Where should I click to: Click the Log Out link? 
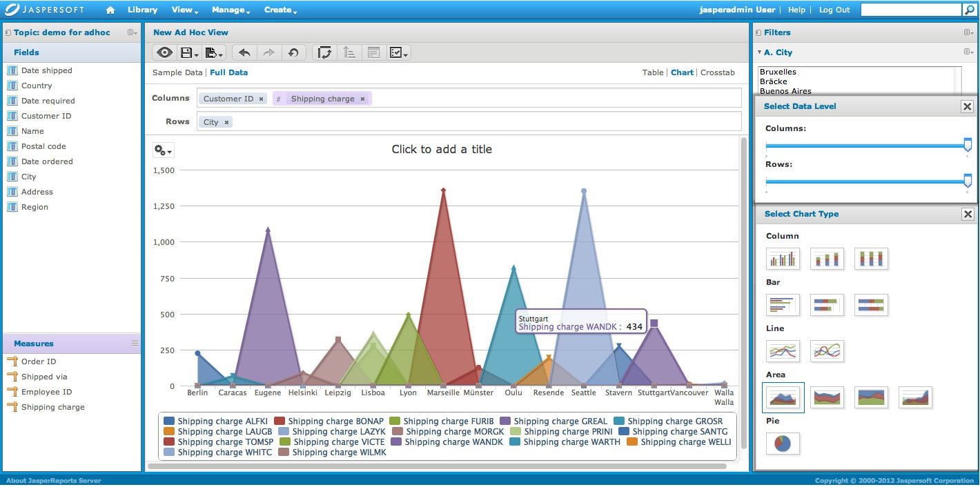[x=834, y=10]
